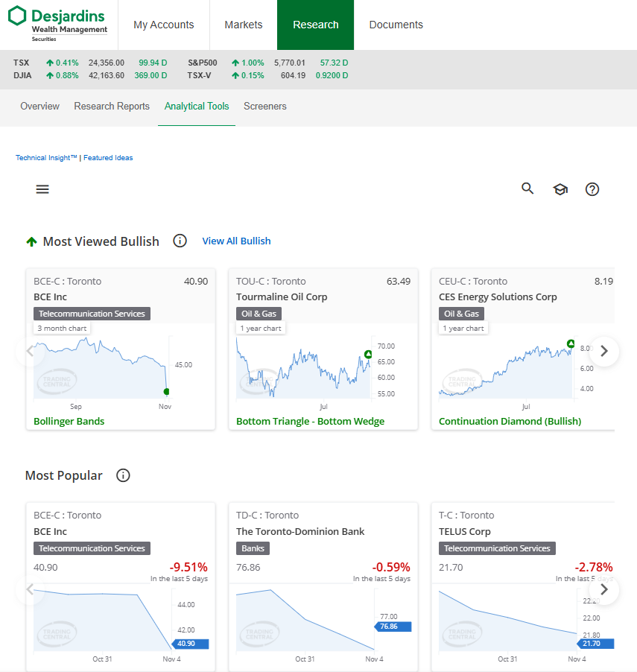Open My Accounts tab

[x=164, y=25]
